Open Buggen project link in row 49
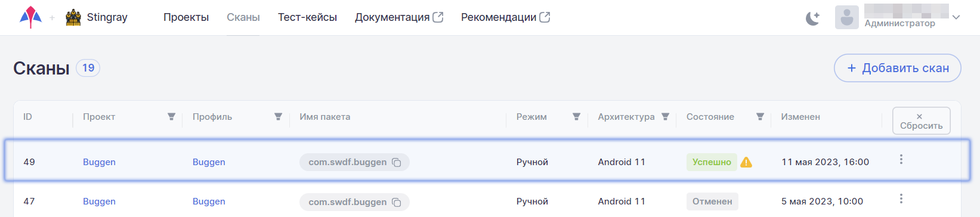The height and width of the screenshot is (217, 980). (x=99, y=162)
